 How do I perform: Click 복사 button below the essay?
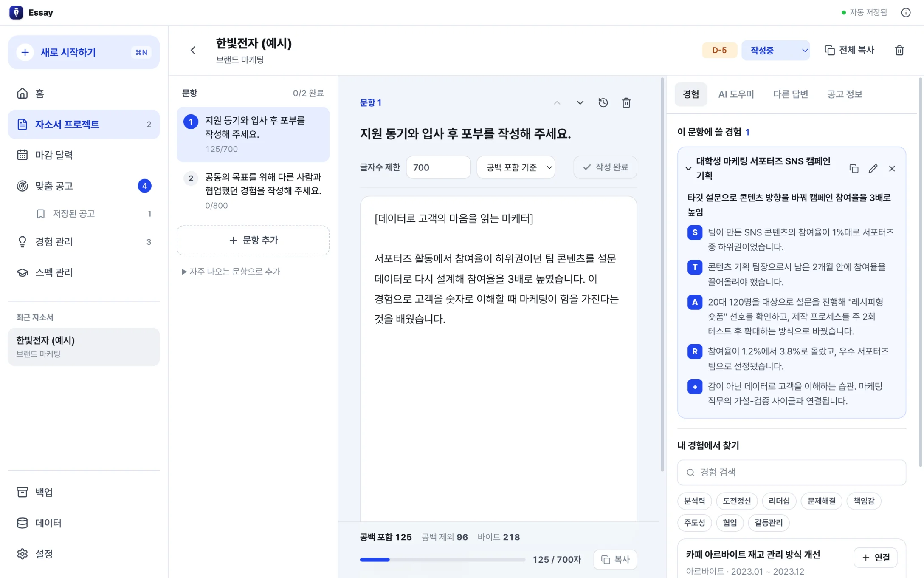tap(615, 559)
